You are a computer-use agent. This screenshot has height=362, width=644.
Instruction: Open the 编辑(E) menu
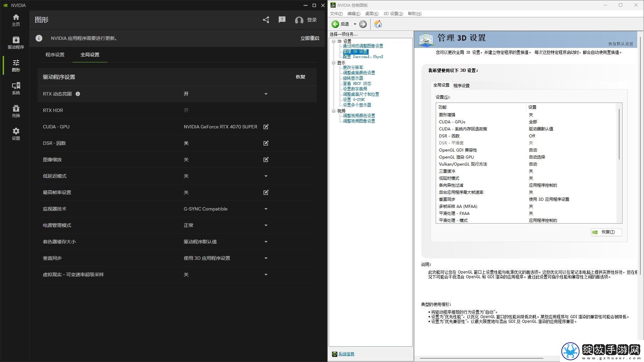click(x=354, y=14)
